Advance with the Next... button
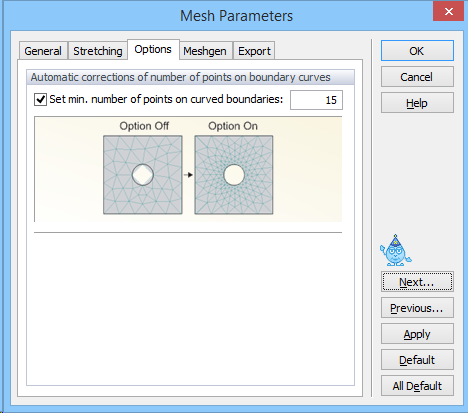This screenshot has height=413, width=468. coord(417,282)
